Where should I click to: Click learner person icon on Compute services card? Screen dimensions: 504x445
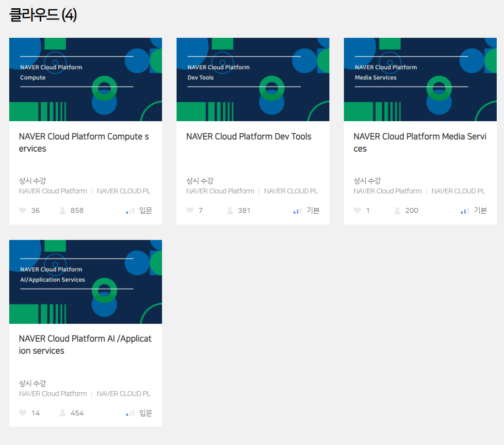pos(63,210)
